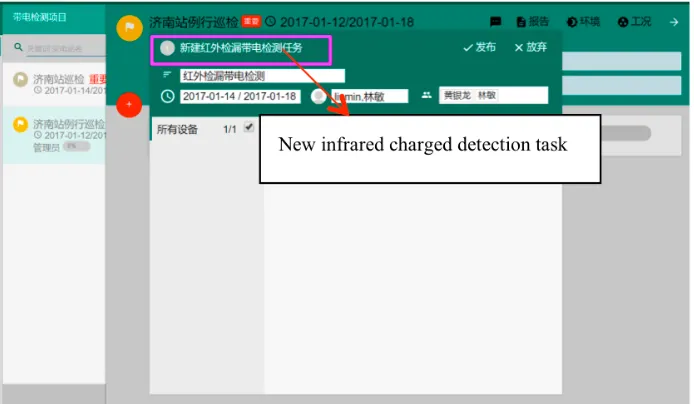Screen dimensions: 694x404
Task: Click the sidebar search input field
Action: [x=66, y=48]
